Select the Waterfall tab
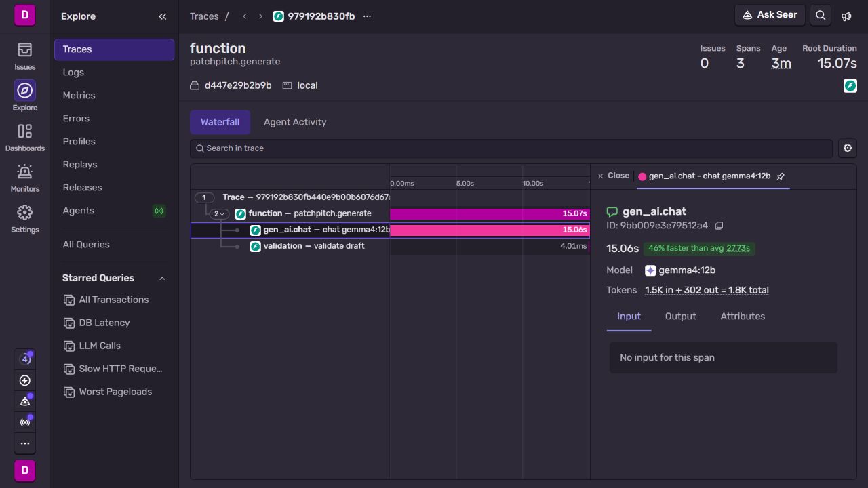Viewport: 868px width, 488px height. (x=220, y=122)
